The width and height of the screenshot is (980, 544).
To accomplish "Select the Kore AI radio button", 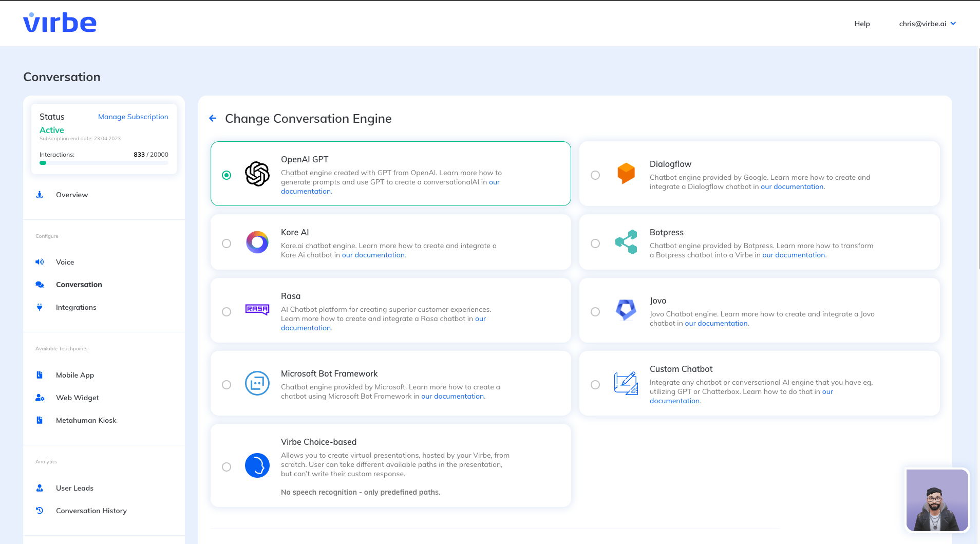I will point(227,243).
